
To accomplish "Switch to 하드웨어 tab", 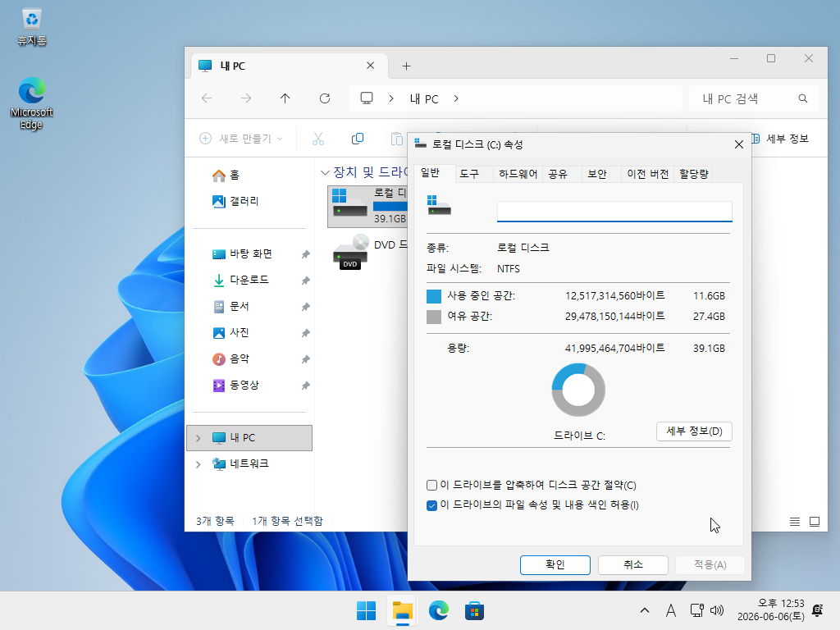I will point(518,174).
